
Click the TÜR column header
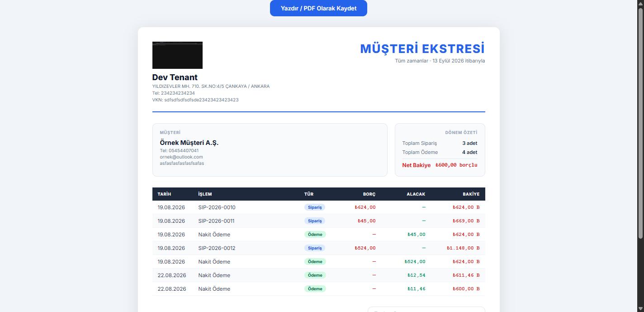point(309,194)
